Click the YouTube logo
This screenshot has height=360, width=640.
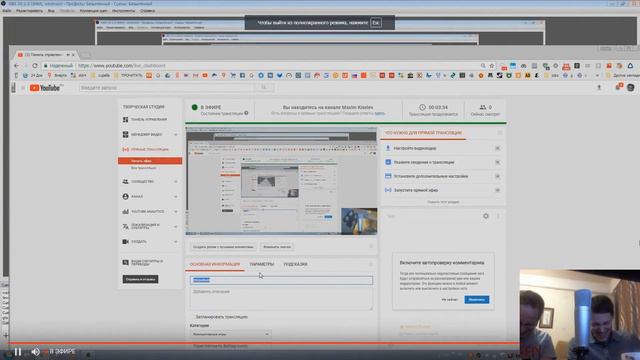[46, 88]
